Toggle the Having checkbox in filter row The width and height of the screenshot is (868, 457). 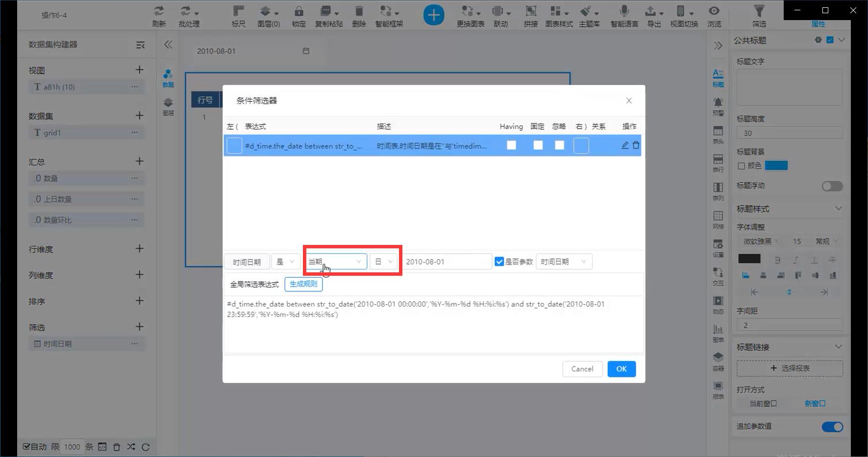point(511,145)
